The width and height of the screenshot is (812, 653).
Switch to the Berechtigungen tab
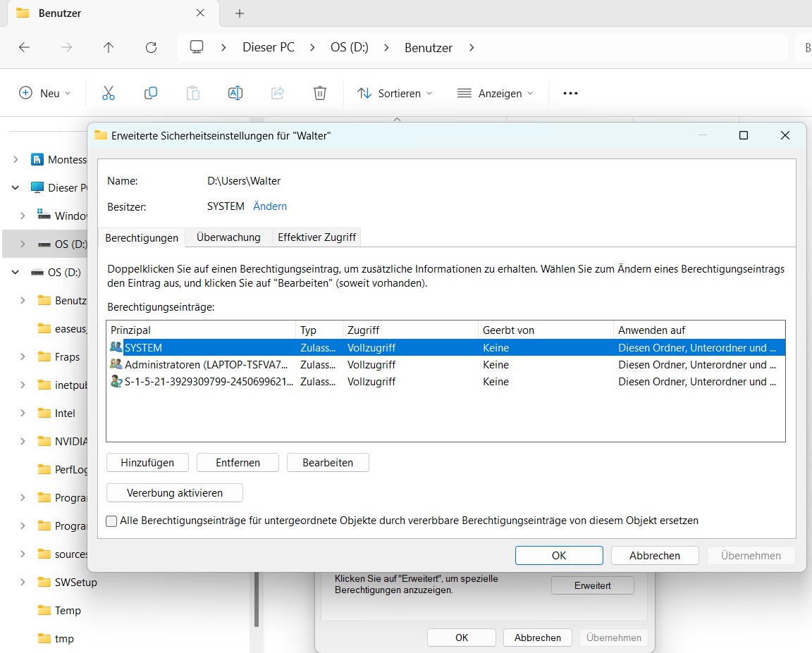click(x=142, y=237)
